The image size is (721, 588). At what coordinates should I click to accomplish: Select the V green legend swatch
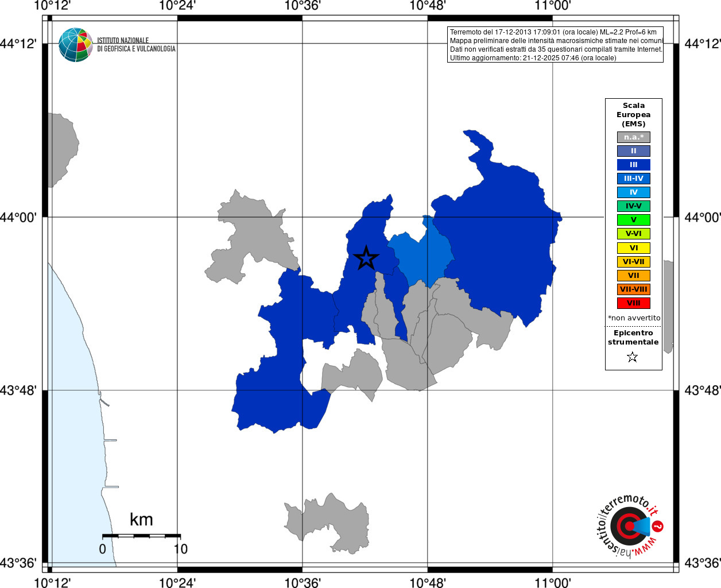634,220
